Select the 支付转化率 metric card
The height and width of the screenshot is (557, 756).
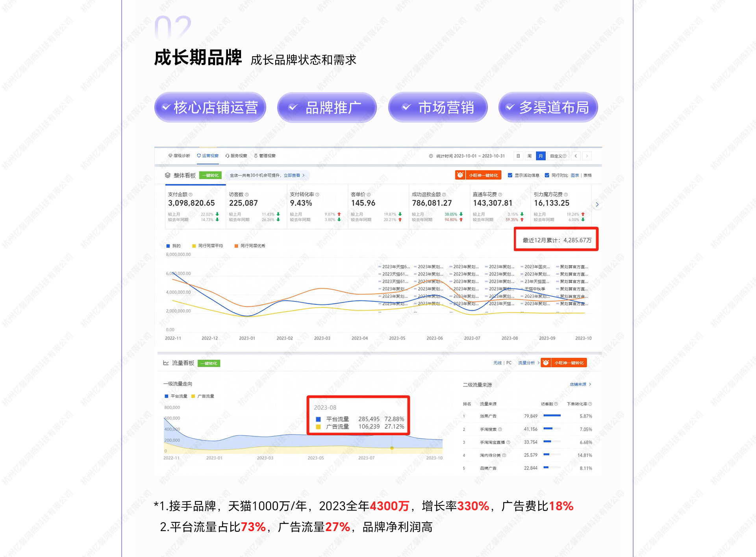coord(317,207)
